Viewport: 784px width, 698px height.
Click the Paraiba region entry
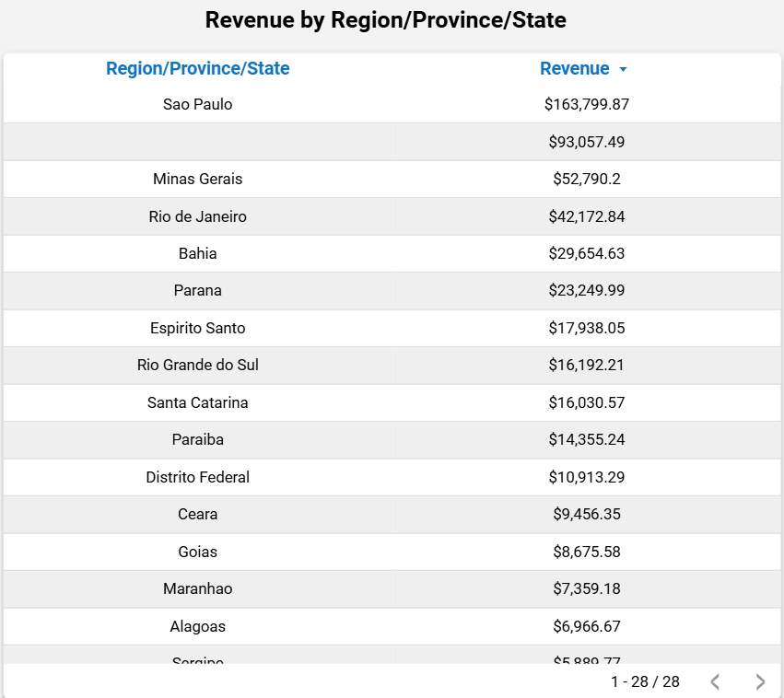[197, 439]
